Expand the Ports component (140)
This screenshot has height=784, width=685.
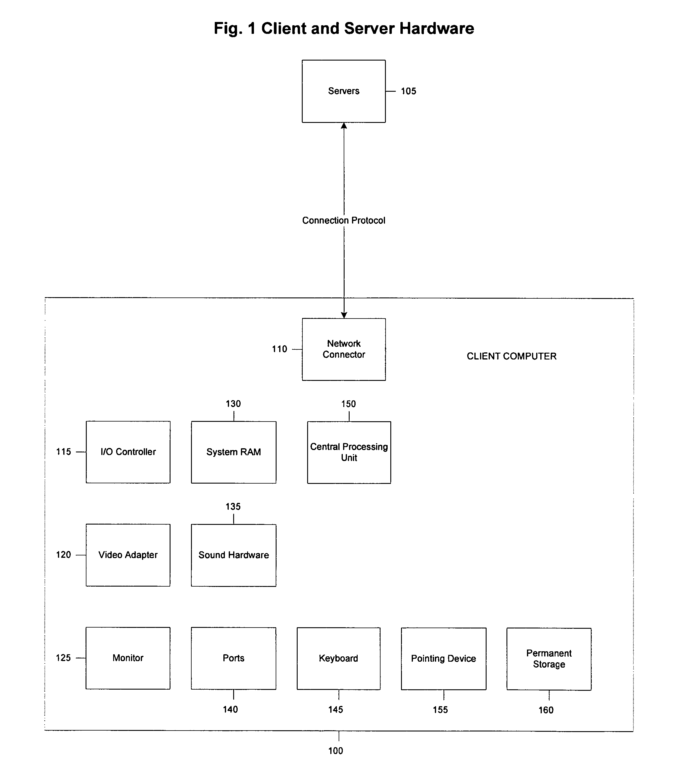(231, 637)
